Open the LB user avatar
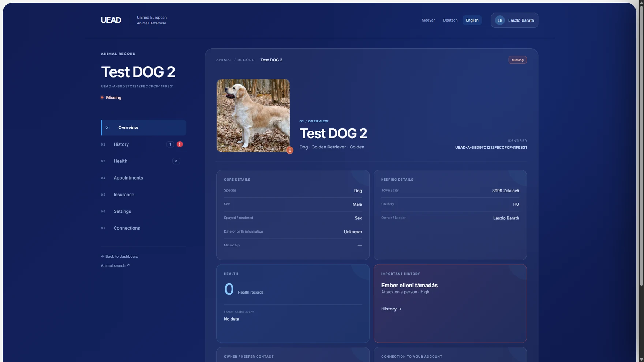Screen dimensions: 644x362 500,20
